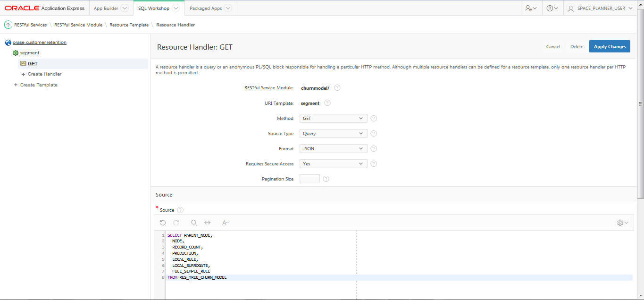This screenshot has height=300, width=644.
Task: Show help for Format field
Action: click(x=374, y=149)
